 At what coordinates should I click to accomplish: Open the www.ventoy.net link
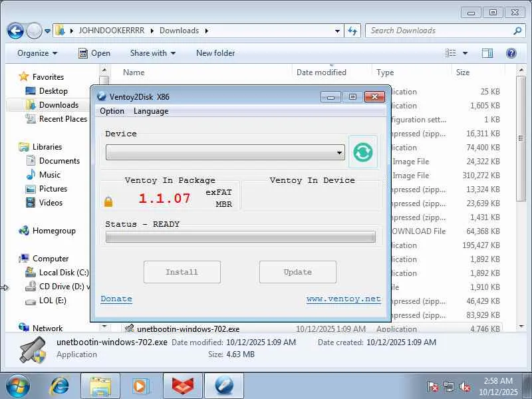pos(343,299)
